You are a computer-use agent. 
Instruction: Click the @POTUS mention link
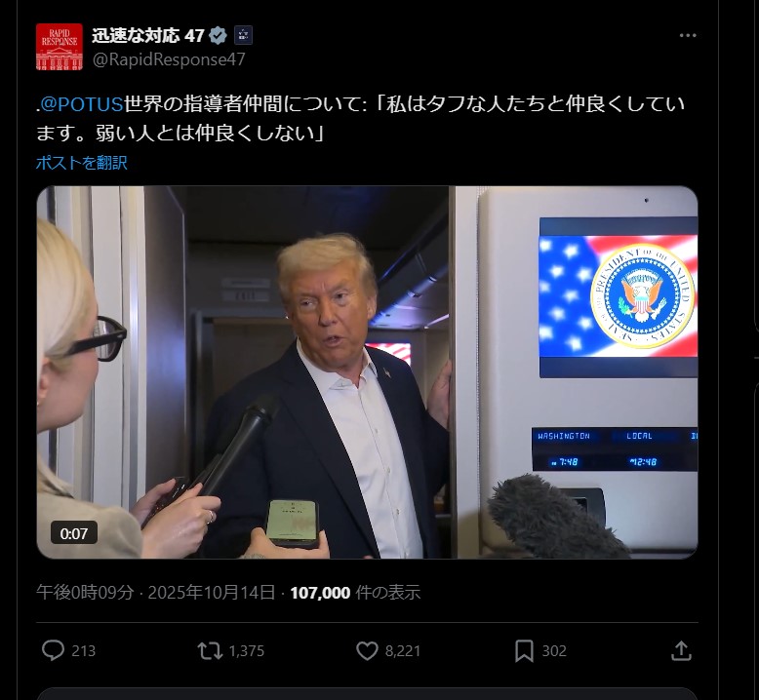coord(81,104)
